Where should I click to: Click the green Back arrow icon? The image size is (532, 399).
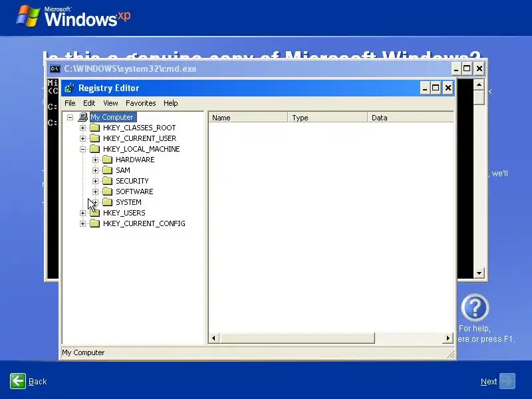tap(18, 381)
